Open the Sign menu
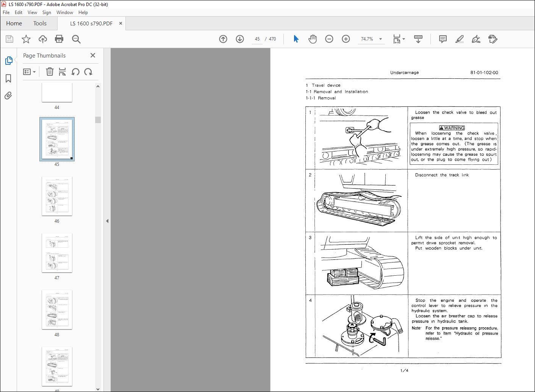Image resolution: width=535 pixels, height=392 pixels. coord(47,12)
